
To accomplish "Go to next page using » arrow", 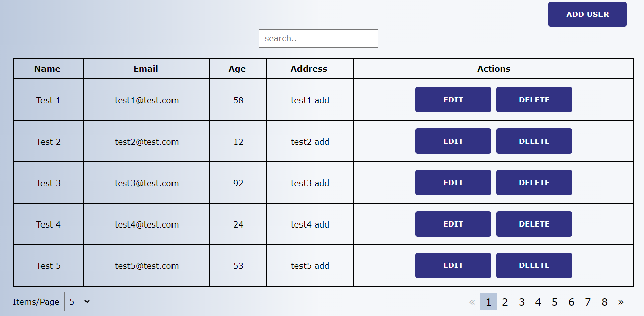I will pos(621,302).
